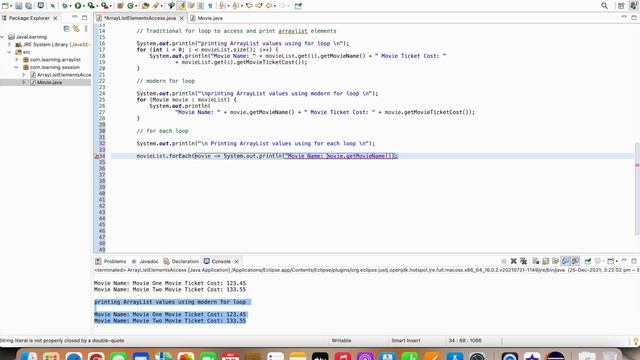640x360 pixels.
Task: Click 'Smart Insert' in the status bar
Action: tap(406, 340)
